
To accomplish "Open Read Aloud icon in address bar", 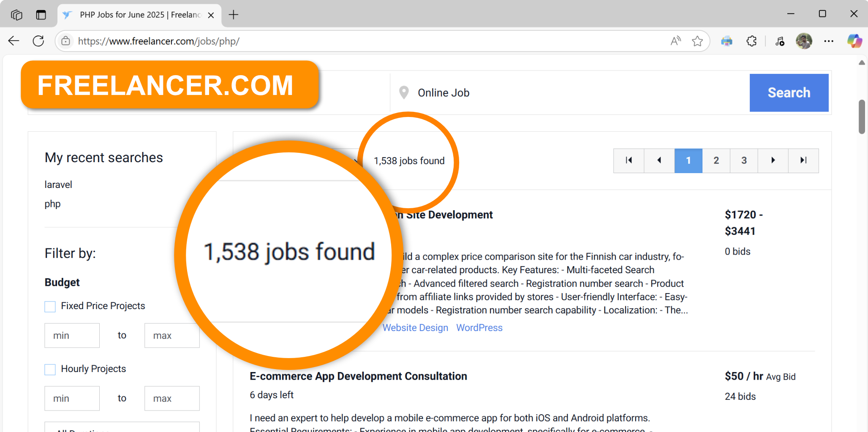I will (x=676, y=41).
